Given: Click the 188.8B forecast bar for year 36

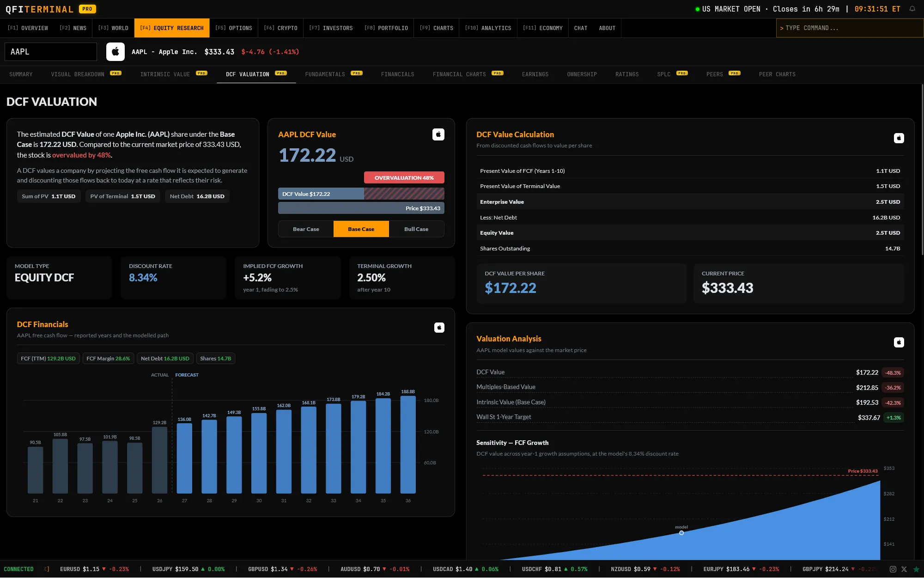Looking at the screenshot, I should [408, 444].
